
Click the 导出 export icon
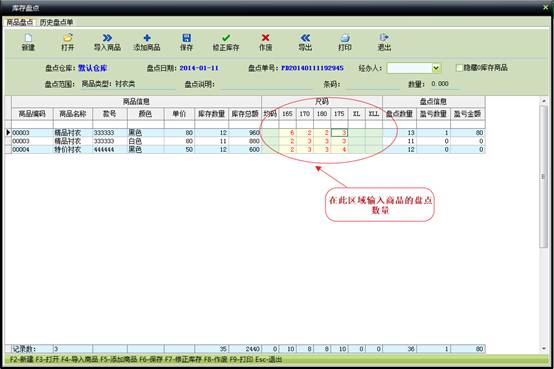305,38
